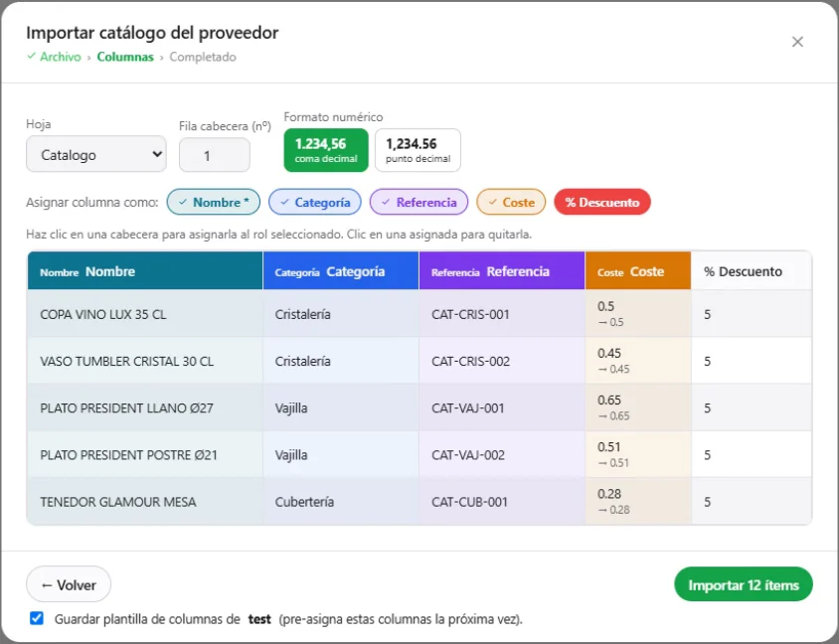Open the Hoja sheet dropdown
This screenshot has width=839, height=644.
(x=96, y=154)
